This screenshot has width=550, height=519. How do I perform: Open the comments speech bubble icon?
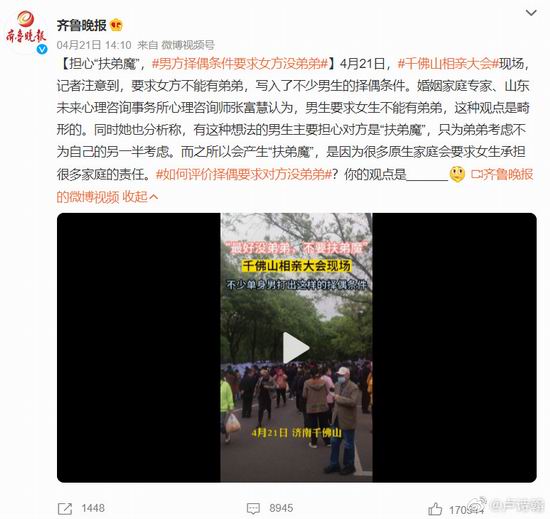click(x=253, y=508)
